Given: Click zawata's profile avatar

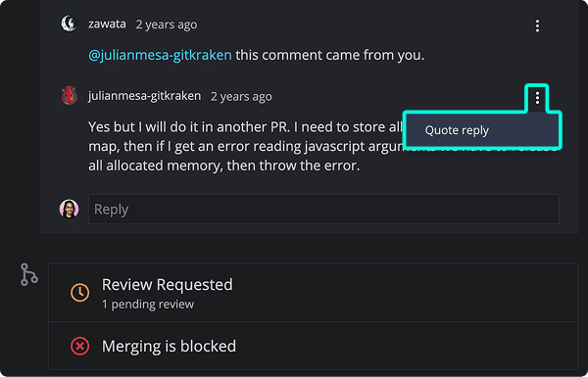Looking at the screenshot, I should click(x=69, y=24).
